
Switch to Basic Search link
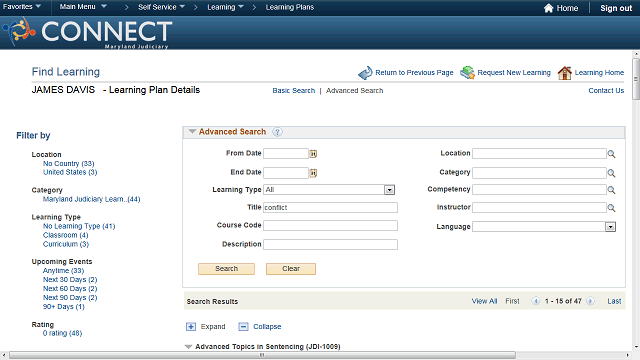(294, 91)
